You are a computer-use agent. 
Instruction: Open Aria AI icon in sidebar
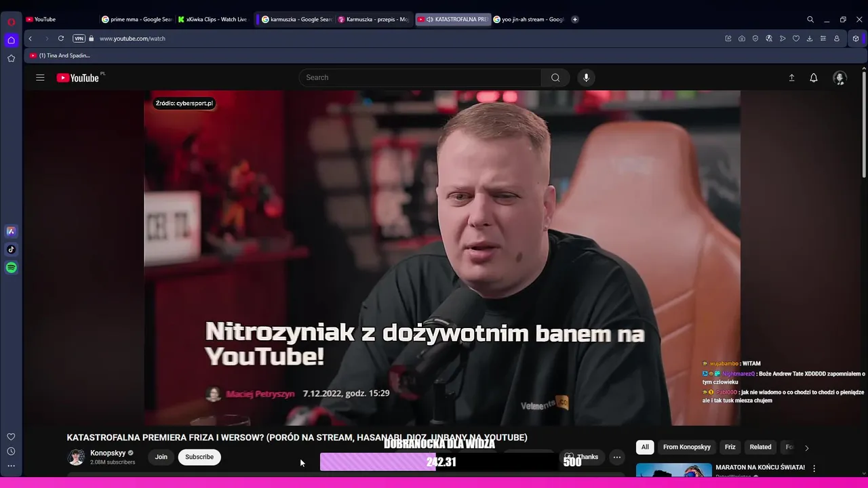tap(11, 231)
